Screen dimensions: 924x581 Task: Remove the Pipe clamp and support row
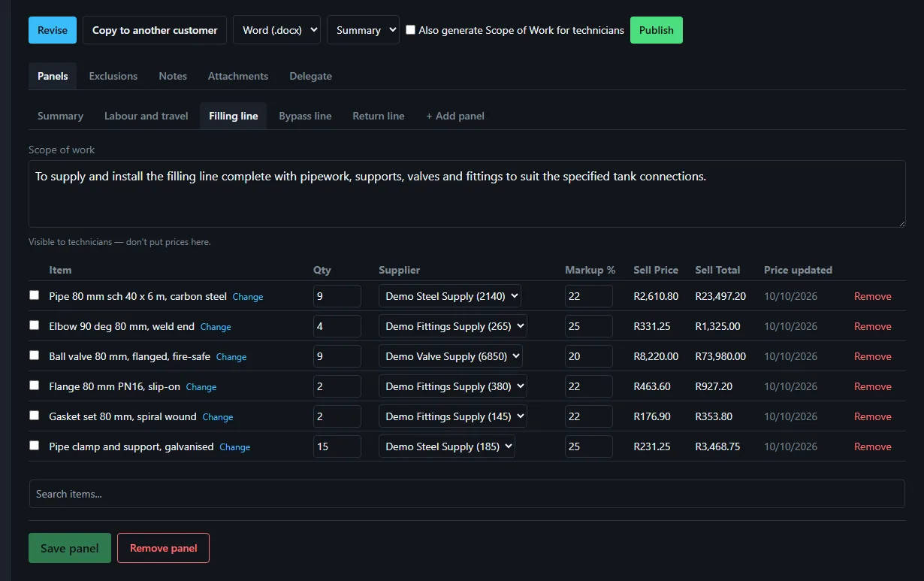873,446
